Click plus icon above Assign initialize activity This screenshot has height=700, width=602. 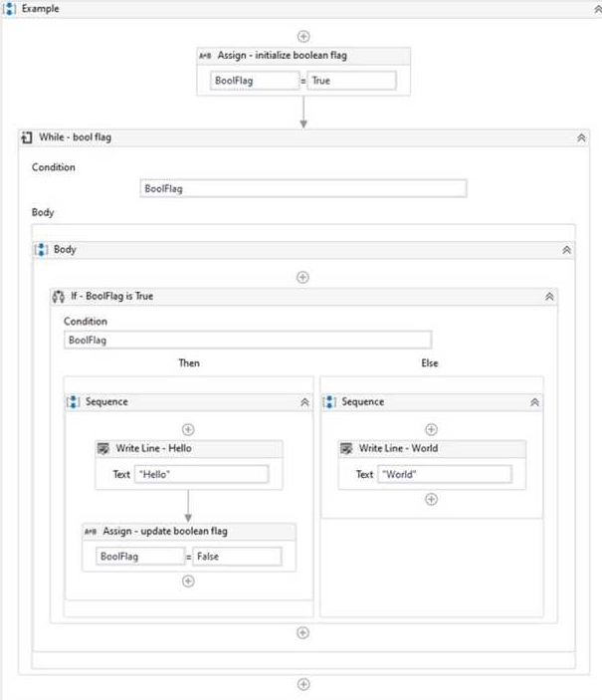[303, 37]
